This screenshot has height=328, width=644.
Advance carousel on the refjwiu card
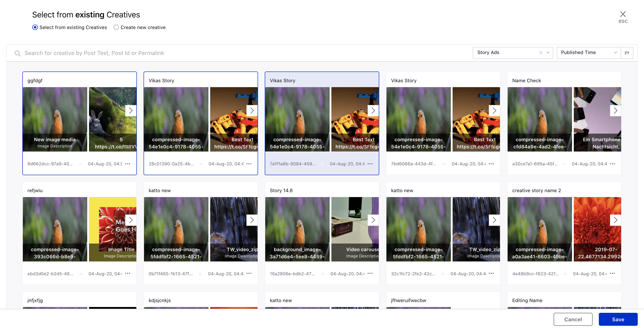click(131, 220)
